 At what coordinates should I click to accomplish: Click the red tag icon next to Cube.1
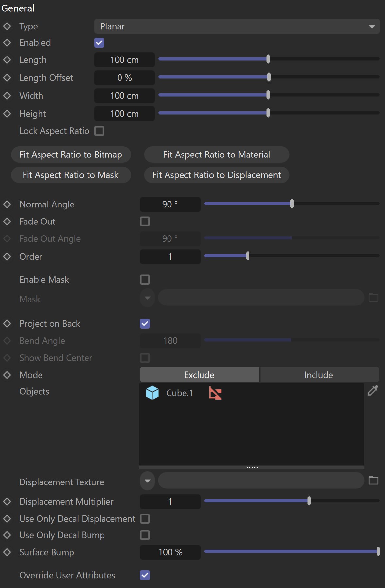(x=215, y=393)
